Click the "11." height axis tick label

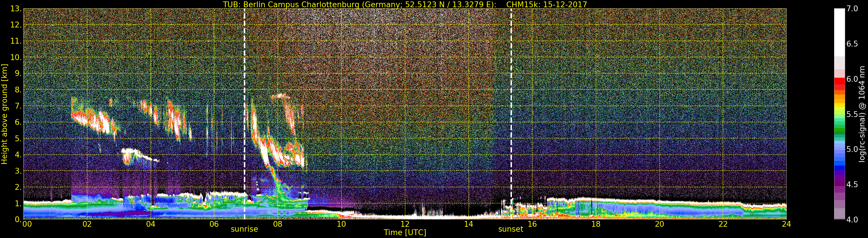pyautogui.click(x=16, y=41)
